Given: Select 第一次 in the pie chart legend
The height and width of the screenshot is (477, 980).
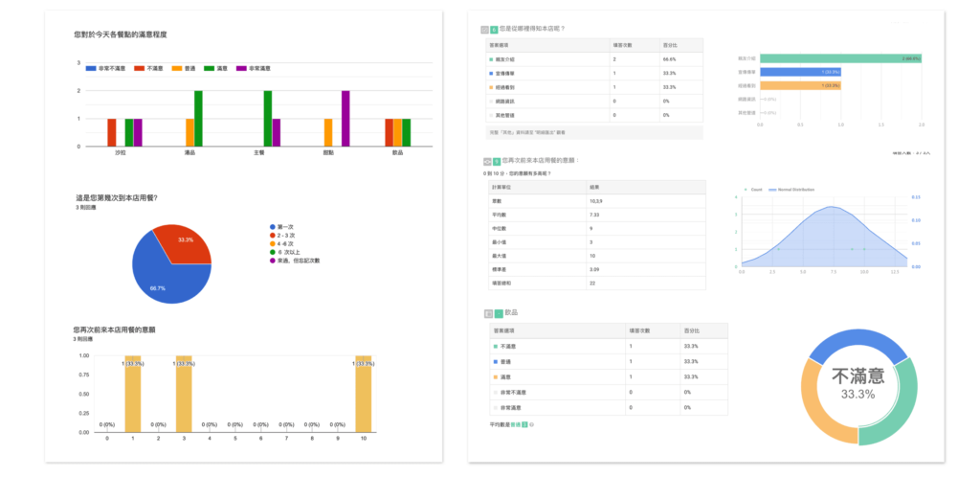Looking at the screenshot, I should pos(284,227).
